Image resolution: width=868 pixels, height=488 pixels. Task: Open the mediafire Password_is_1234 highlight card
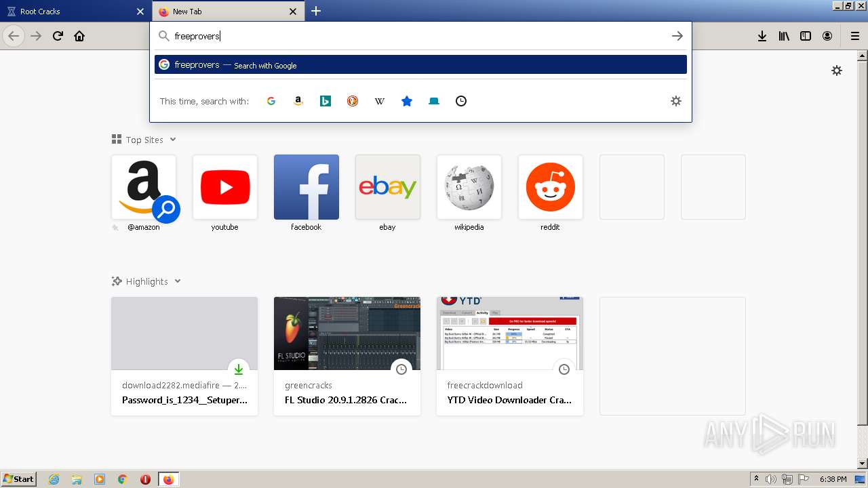(184, 356)
